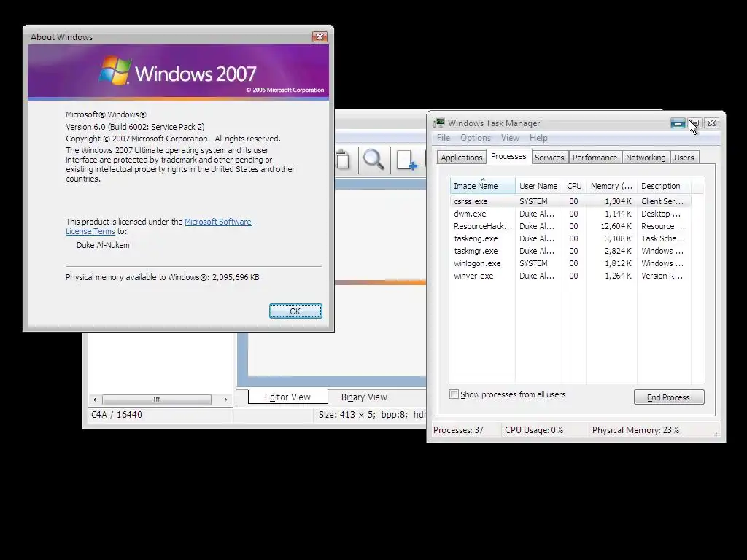Select the Processes tab
This screenshot has width=747, height=560.
pos(508,156)
